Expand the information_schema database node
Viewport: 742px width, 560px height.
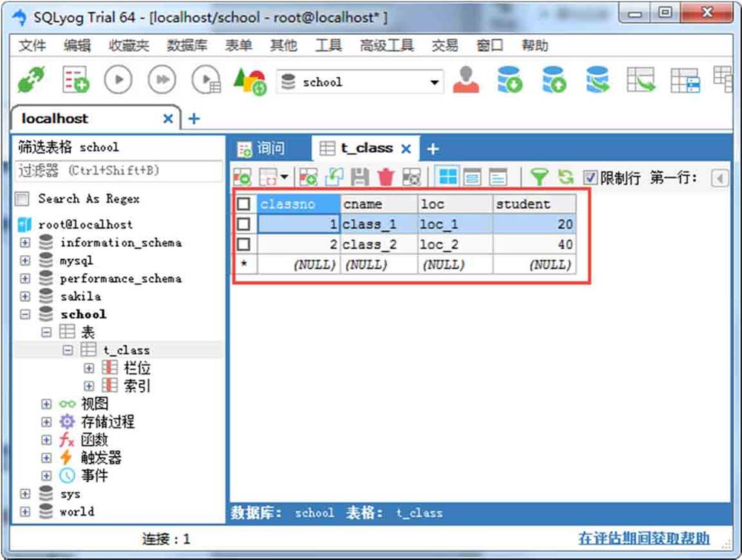pyautogui.click(x=25, y=243)
